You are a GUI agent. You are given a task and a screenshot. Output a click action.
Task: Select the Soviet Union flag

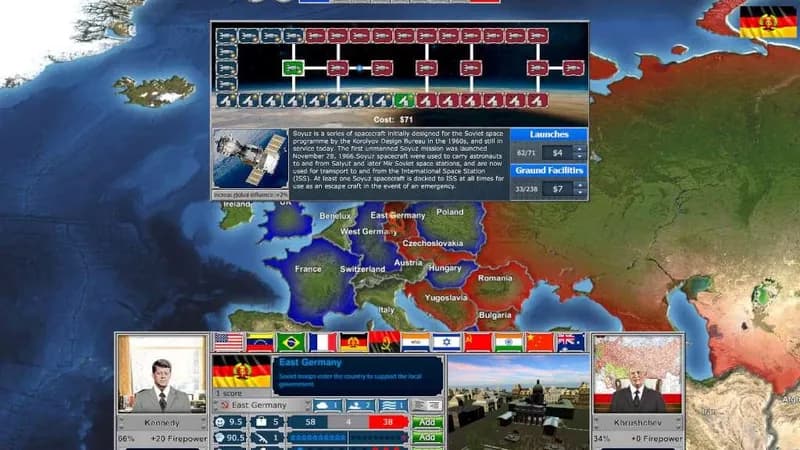tap(478, 342)
